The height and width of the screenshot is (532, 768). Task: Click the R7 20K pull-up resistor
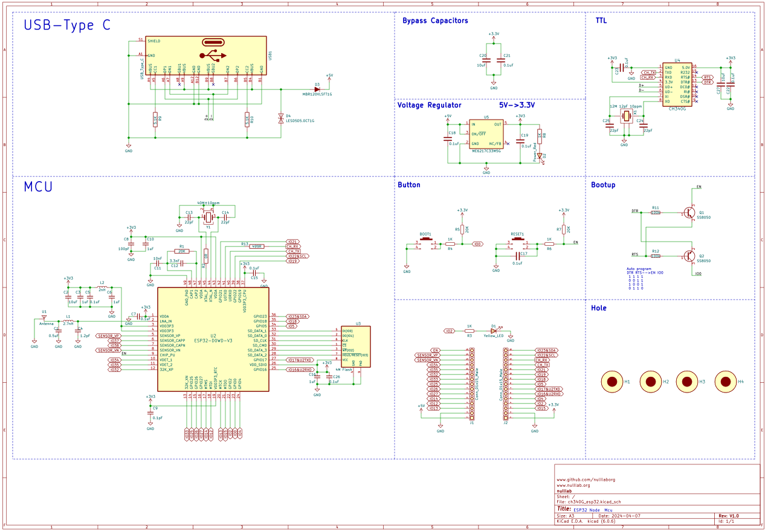click(564, 229)
